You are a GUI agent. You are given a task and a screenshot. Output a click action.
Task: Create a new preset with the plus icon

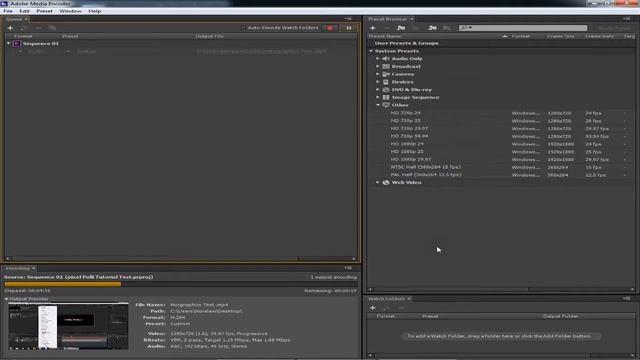373,28
